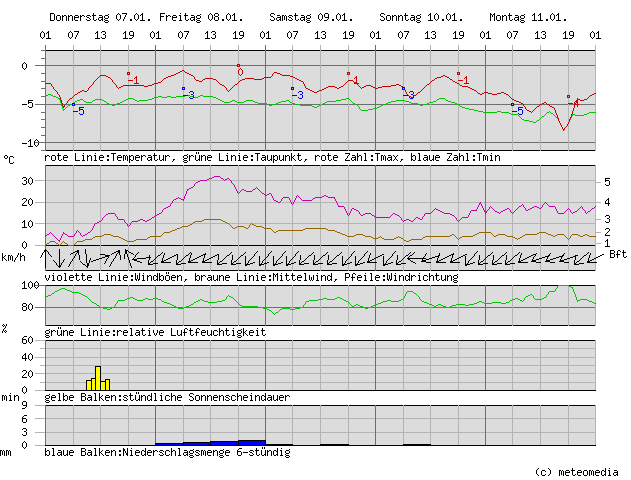Viewport: 631px width, 480px height.
Task: Click the Donnerstag 07.01. day header
Action: click(x=97, y=18)
